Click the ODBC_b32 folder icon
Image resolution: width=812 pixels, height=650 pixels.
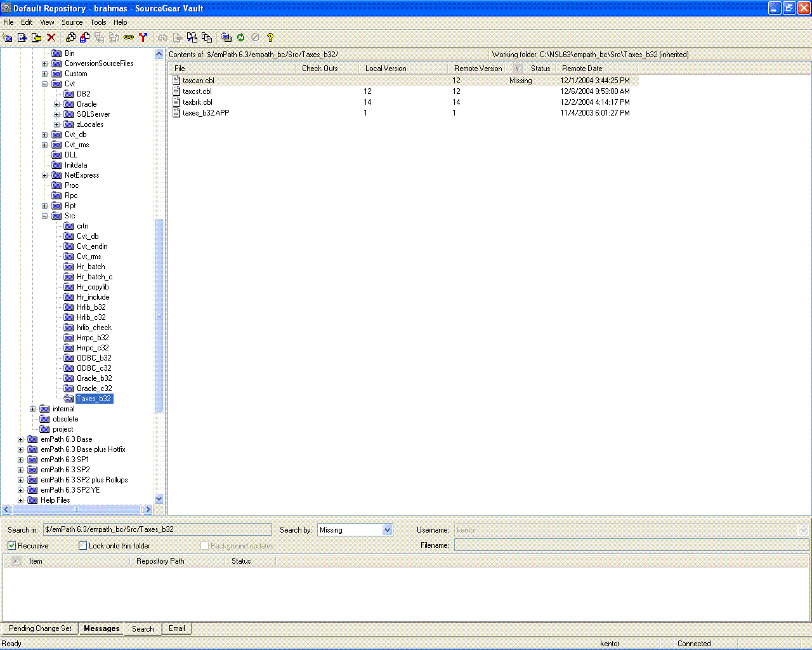(69, 358)
